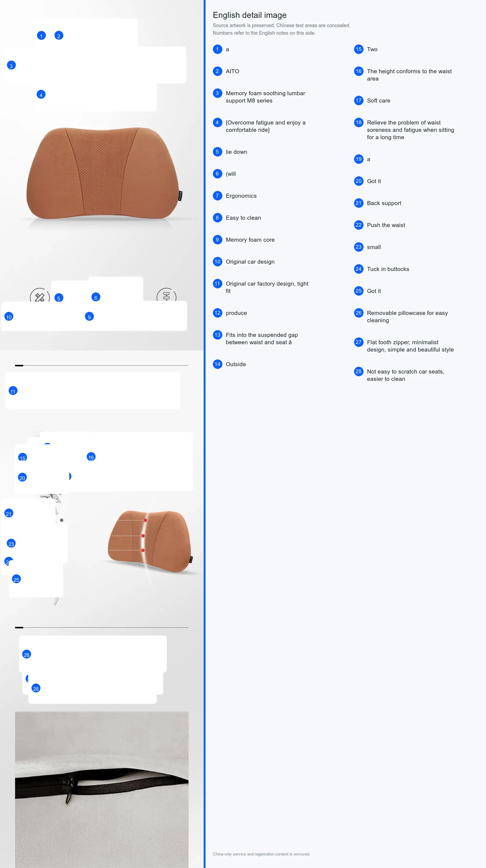
Task: Click the "English detail image" heading
Action: coord(250,15)
